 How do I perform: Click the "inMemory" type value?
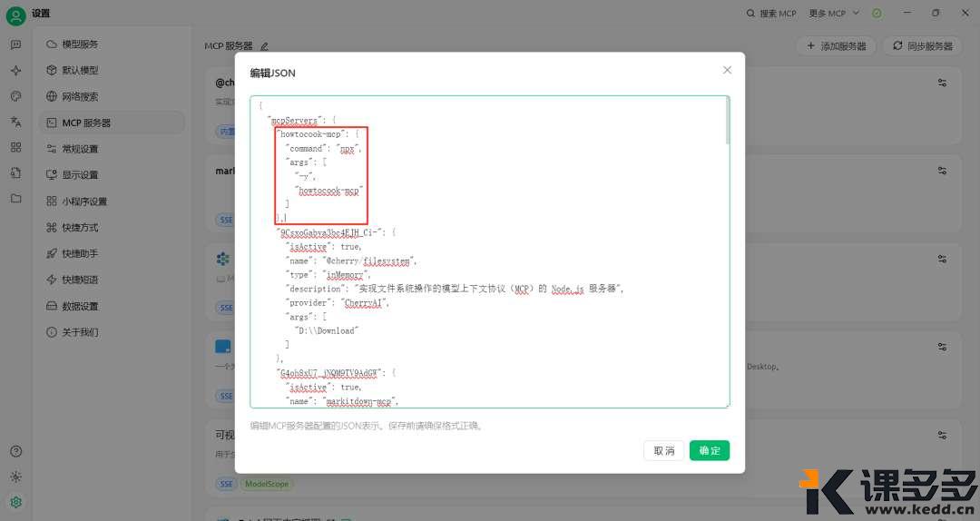click(x=345, y=275)
